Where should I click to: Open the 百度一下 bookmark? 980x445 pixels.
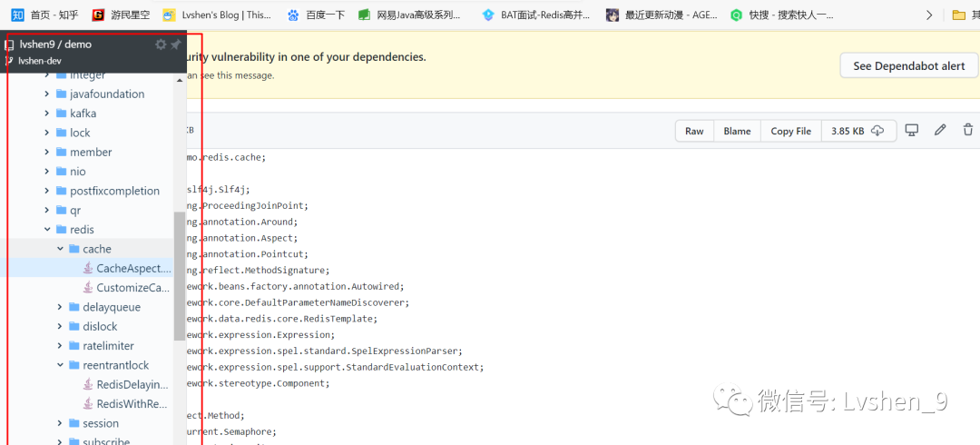click(x=316, y=15)
